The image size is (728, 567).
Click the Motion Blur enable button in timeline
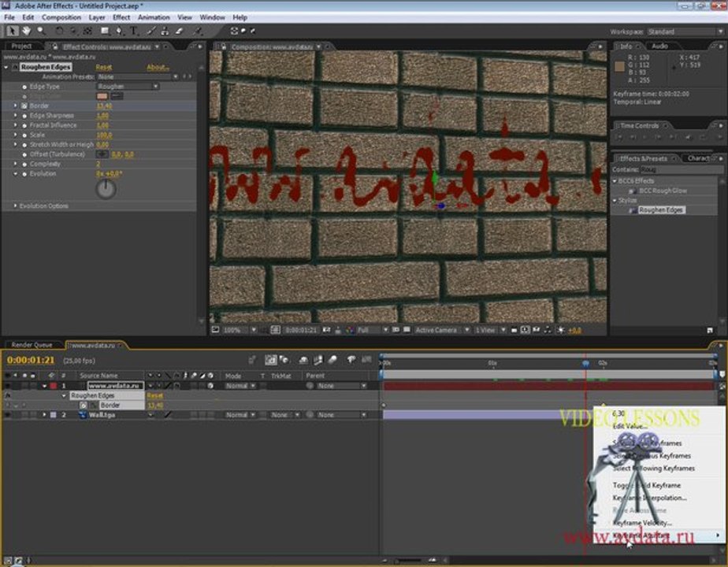(332, 360)
